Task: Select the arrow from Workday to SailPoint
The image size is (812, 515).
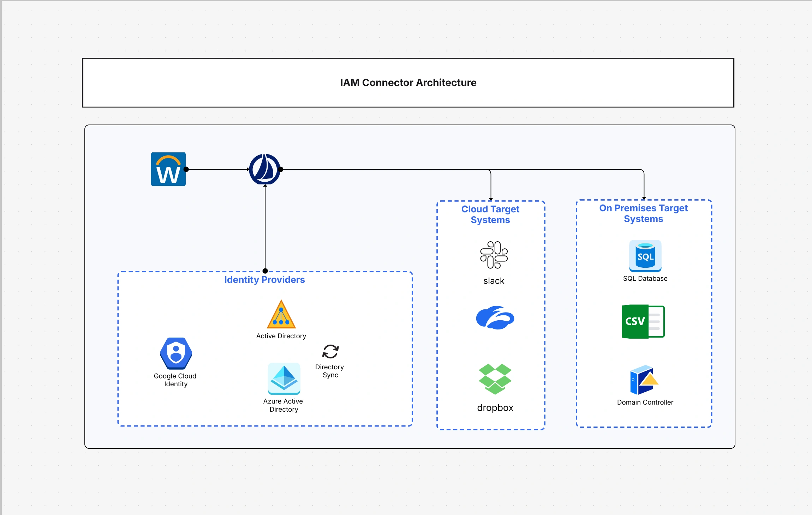Action: pyautogui.click(x=217, y=169)
